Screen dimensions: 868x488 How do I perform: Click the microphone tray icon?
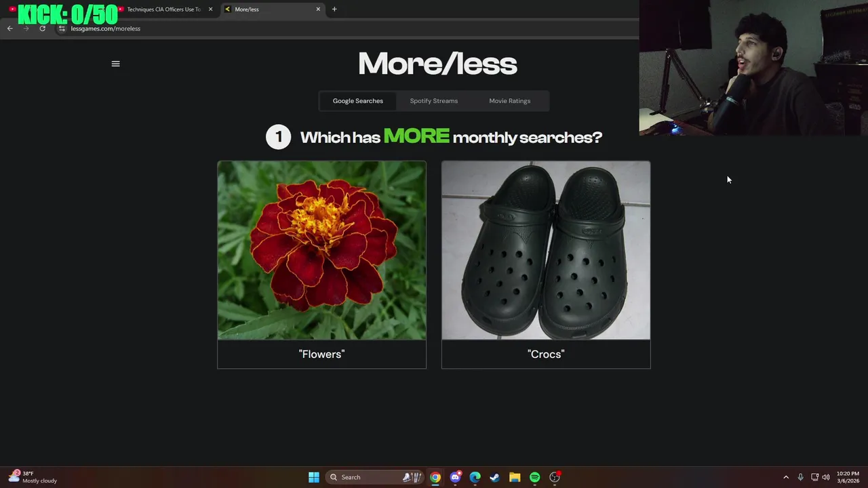800,477
